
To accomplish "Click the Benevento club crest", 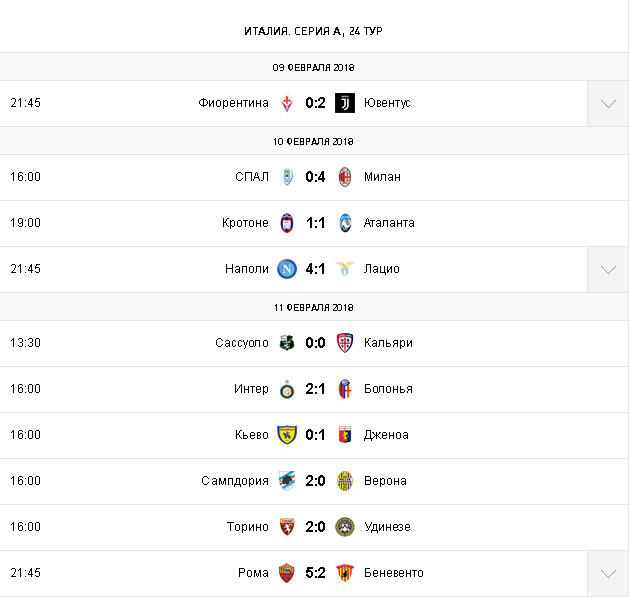I will click(345, 573).
